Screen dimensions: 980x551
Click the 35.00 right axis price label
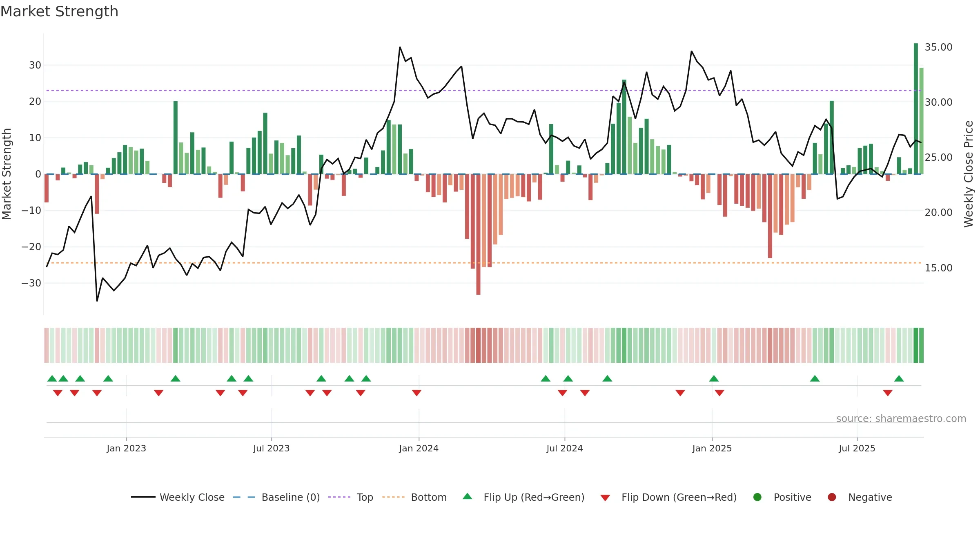point(938,47)
